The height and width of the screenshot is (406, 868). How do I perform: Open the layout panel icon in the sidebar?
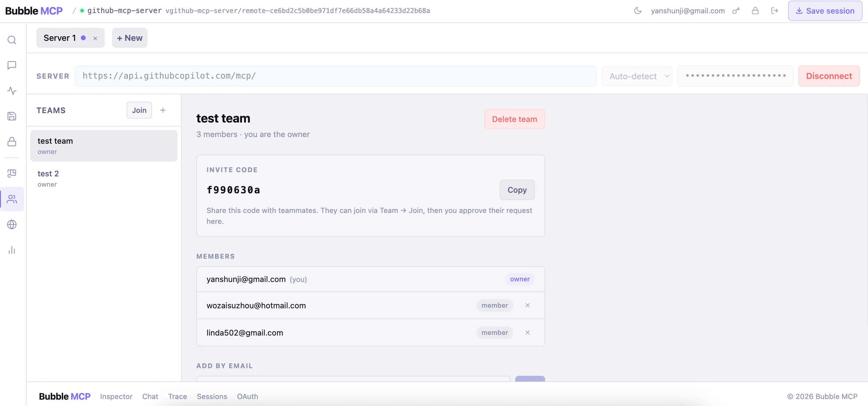pyautogui.click(x=12, y=173)
